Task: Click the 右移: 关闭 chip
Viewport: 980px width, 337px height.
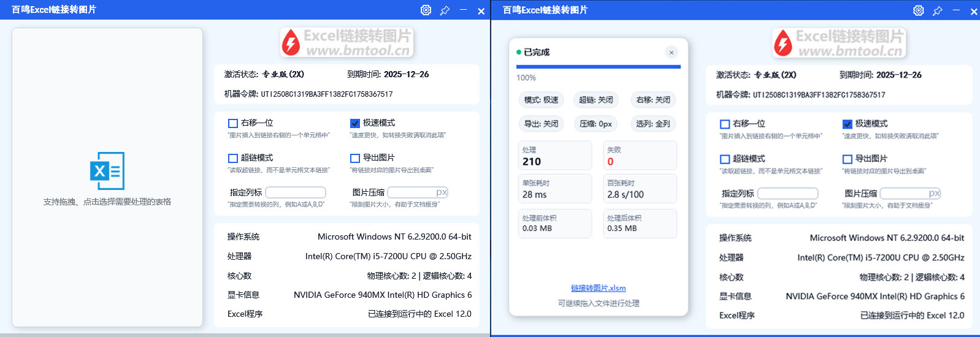Action: (653, 100)
